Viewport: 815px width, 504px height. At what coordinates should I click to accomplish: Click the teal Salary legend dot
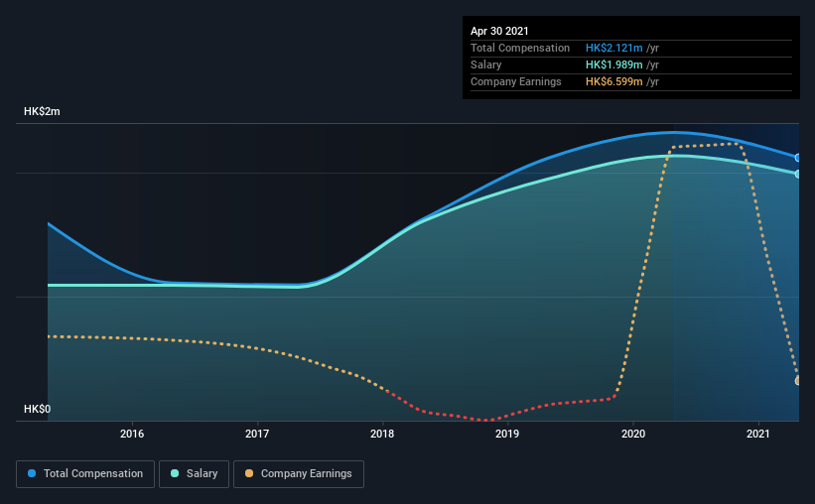point(175,473)
